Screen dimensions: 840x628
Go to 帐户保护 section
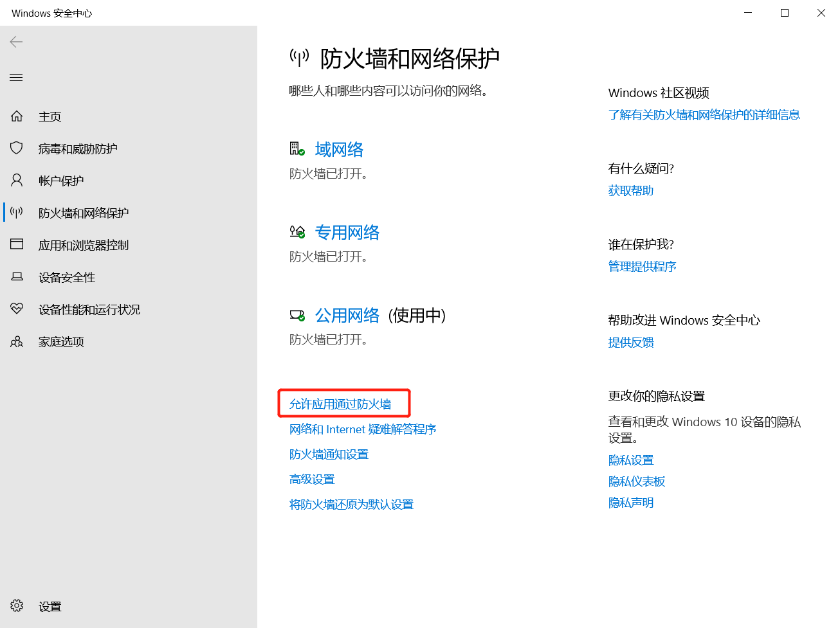(61, 181)
